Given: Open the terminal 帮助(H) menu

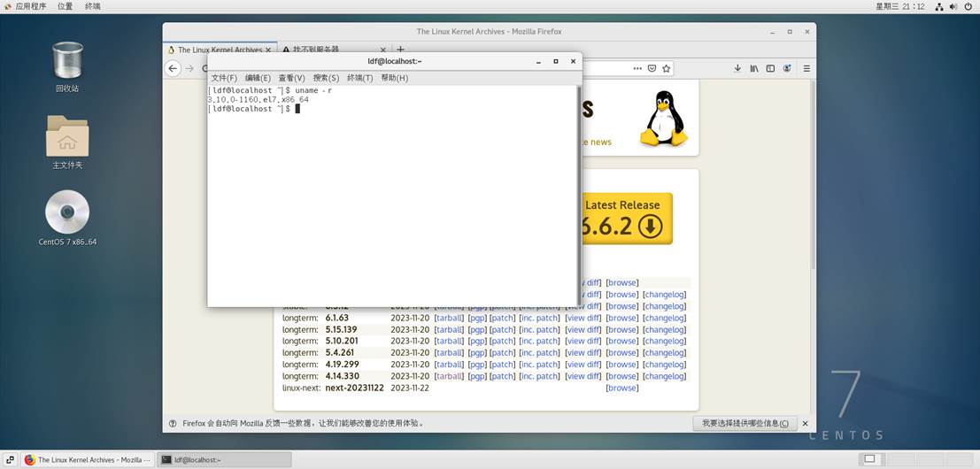Looking at the screenshot, I should click(394, 78).
